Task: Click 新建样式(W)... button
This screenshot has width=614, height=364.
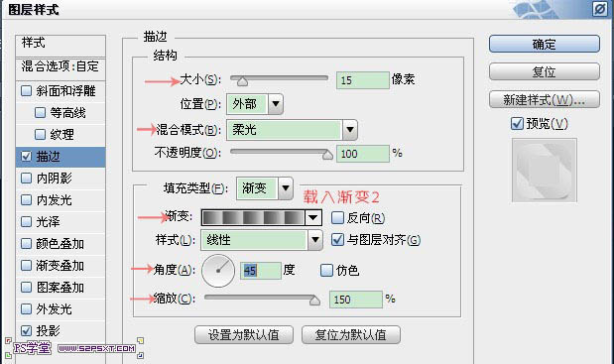Action: pyautogui.click(x=544, y=100)
